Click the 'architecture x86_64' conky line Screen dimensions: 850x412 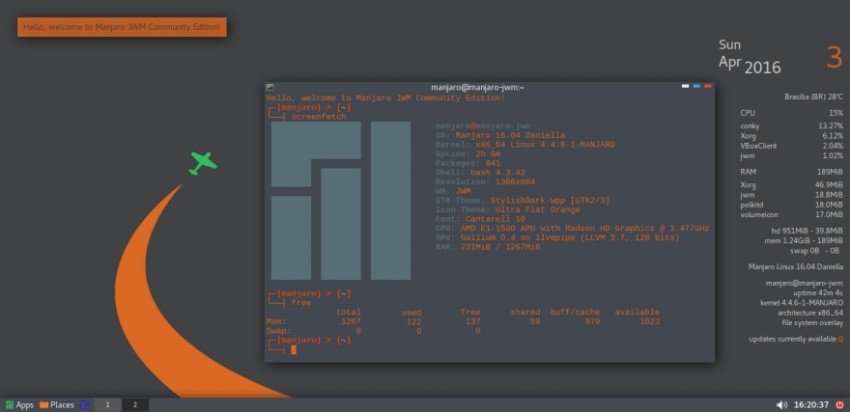[810, 313]
